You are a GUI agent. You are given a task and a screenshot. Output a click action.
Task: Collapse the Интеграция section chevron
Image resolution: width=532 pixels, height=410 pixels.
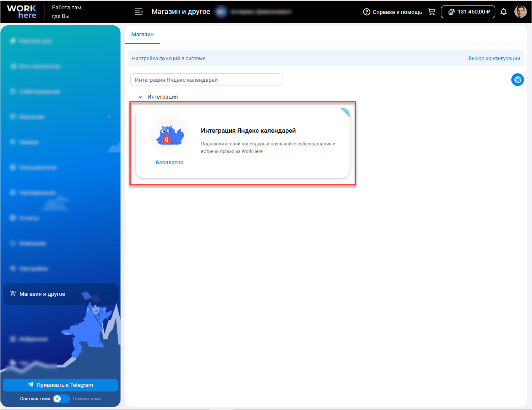point(140,97)
